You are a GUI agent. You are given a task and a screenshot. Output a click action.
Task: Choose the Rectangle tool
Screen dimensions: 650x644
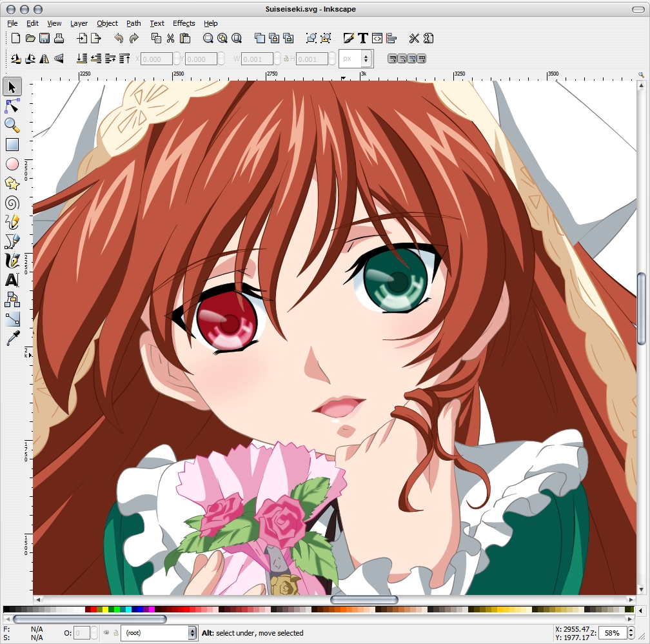12,145
